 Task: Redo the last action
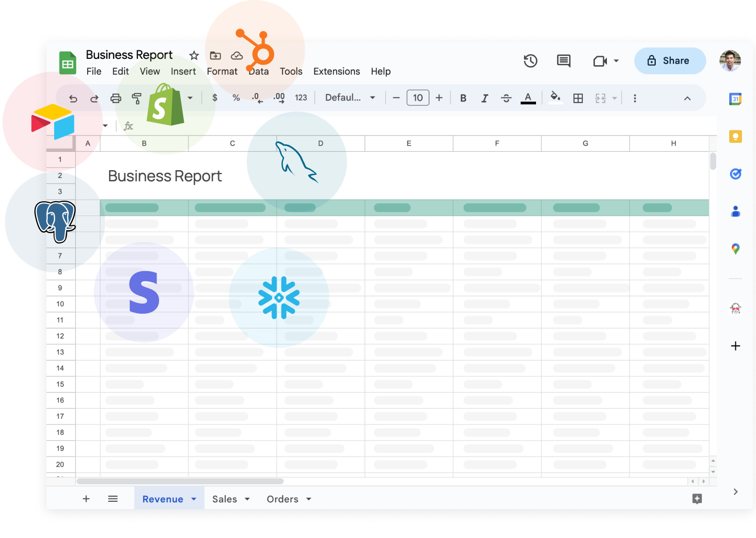[x=94, y=98]
